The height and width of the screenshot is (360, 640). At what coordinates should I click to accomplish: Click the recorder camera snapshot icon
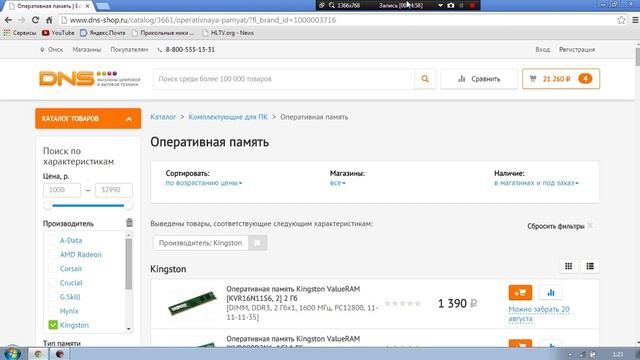(451, 5)
